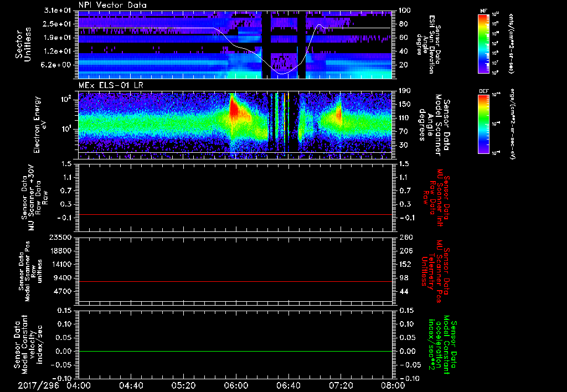Viewport: 567px width, 392px height.
Task: Click the "05:20" time axis label
Action: coord(183,385)
